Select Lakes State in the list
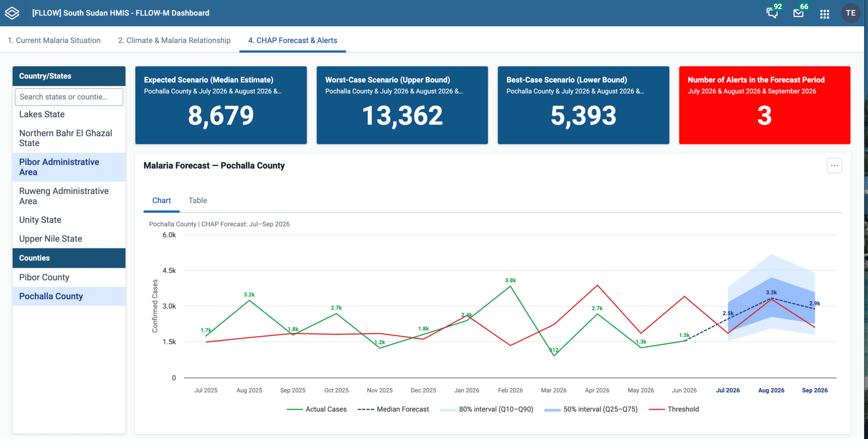 [x=69, y=114]
